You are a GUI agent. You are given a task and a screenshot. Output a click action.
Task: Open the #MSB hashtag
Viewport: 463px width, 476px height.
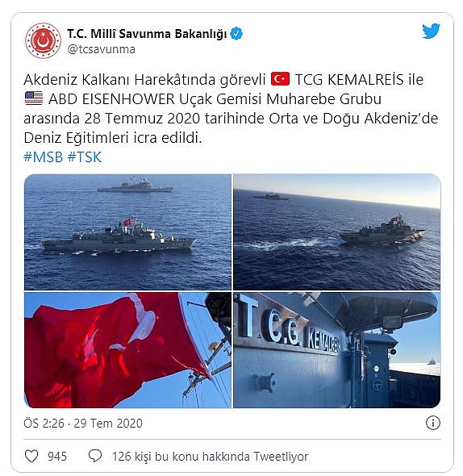[43, 157]
